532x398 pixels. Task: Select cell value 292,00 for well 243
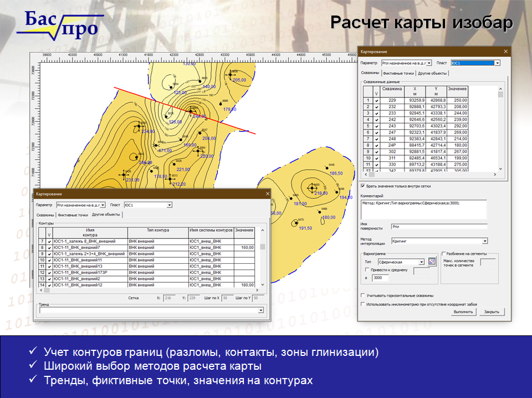(457, 126)
